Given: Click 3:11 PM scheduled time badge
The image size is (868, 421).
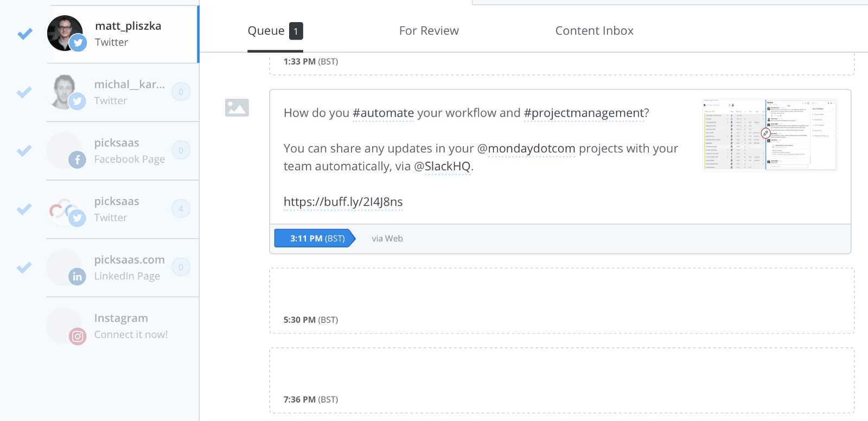Looking at the screenshot, I should [315, 238].
